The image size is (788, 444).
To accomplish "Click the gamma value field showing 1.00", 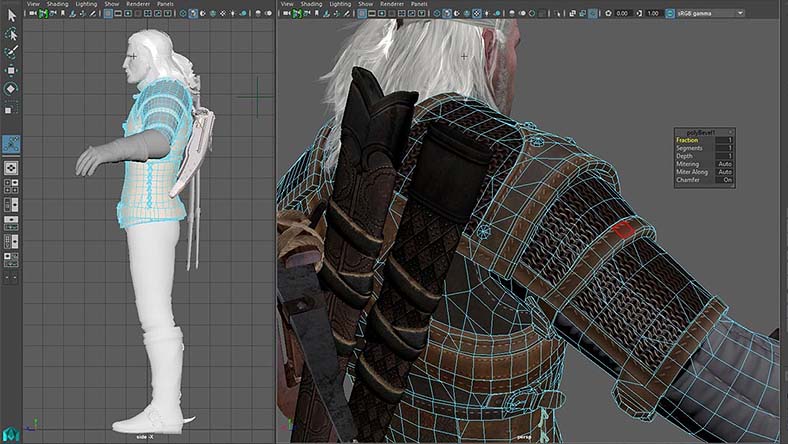I will point(653,13).
